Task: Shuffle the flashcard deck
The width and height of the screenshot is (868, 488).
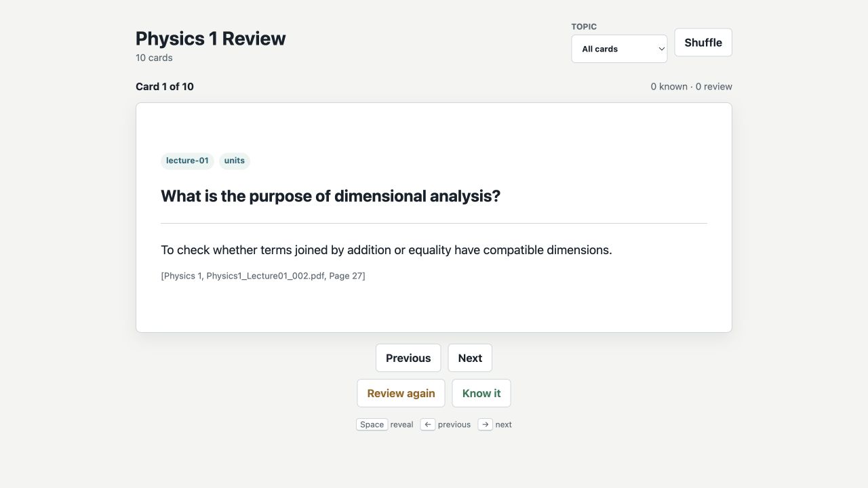Action: pos(703,43)
